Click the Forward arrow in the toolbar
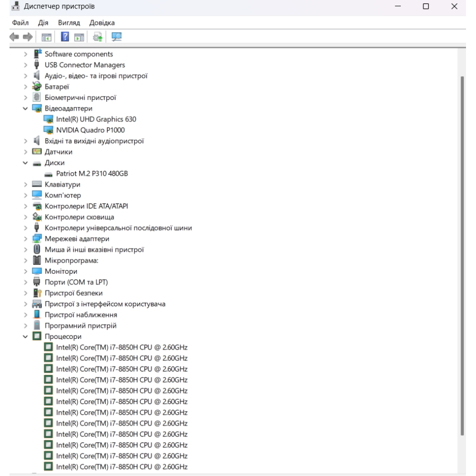The height and width of the screenshot is (476, 476). point(28,37)
